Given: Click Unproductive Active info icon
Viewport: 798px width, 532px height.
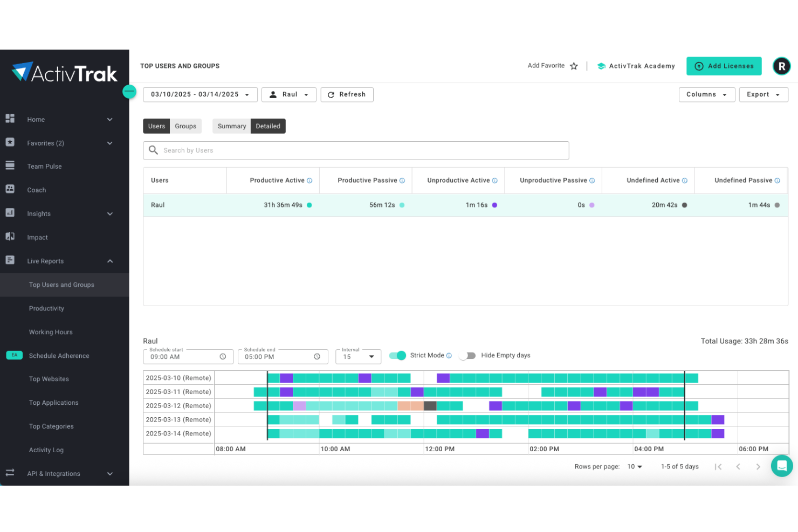Looking at the screenshot, I should [x=495, y=181].
